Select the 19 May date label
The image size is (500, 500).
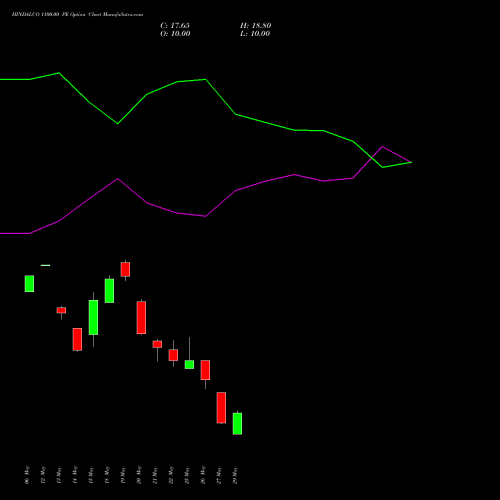pos(123,475)
